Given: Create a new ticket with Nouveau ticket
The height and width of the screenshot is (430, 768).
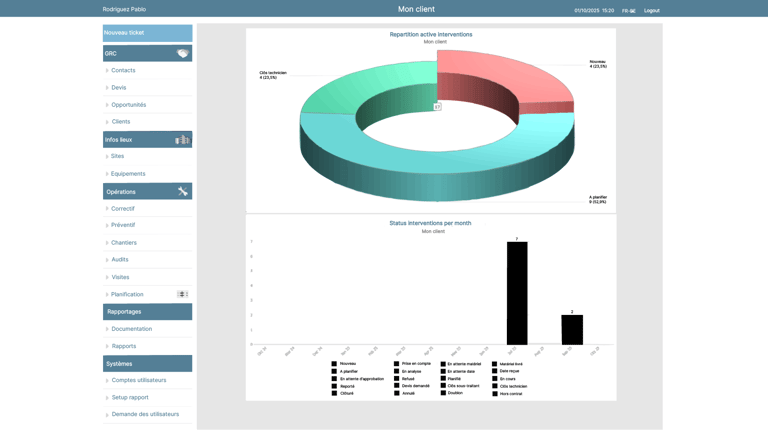Looking at the screenshot, I should (x=147, y=33).
